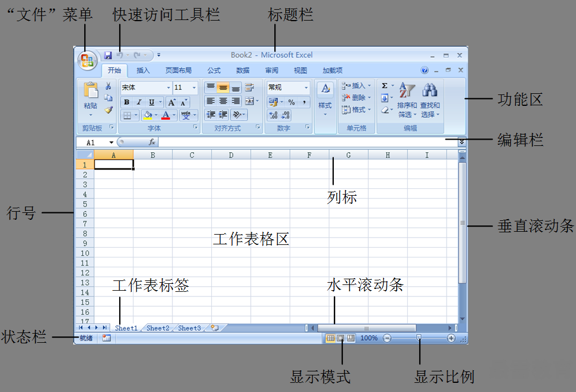Click the Decrease Decimal icon
The image size is (576, 392).
[286, 115]
